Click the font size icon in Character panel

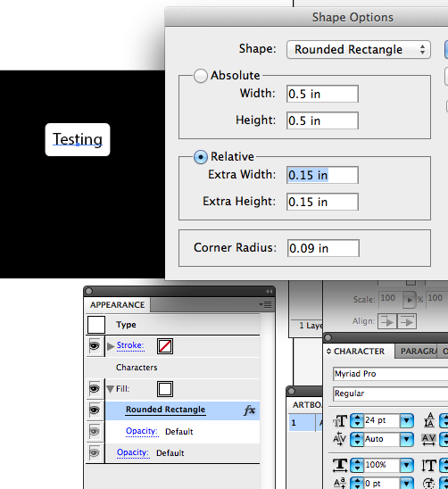click(x=340, y=421)
